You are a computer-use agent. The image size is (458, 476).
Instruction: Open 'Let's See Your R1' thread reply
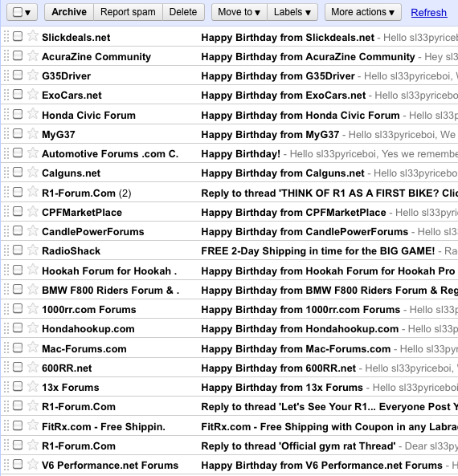[329, 407]
